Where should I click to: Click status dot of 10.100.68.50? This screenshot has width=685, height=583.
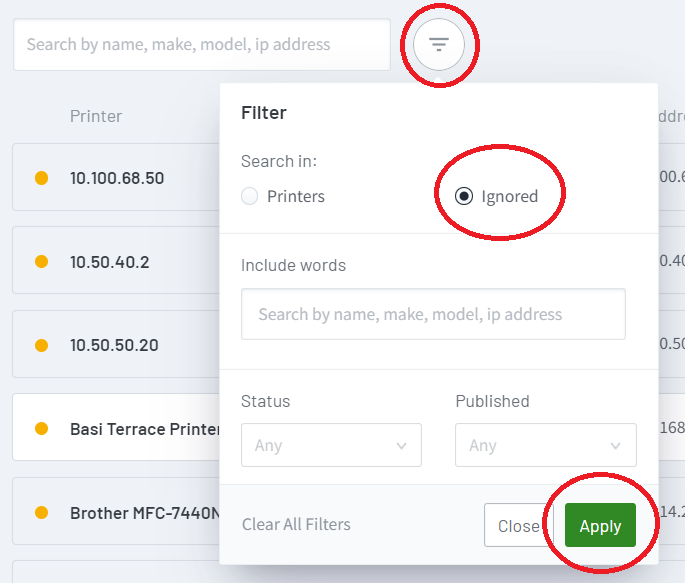pos(42,178)
